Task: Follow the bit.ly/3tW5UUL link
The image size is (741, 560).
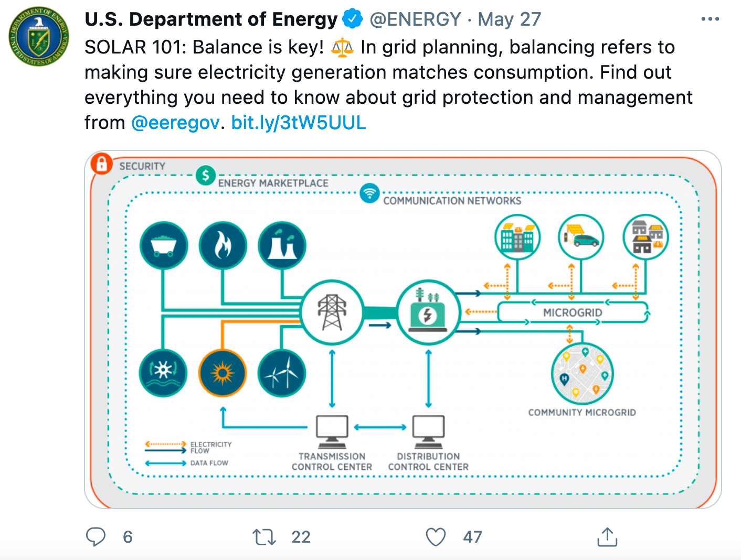Action: 298,123
